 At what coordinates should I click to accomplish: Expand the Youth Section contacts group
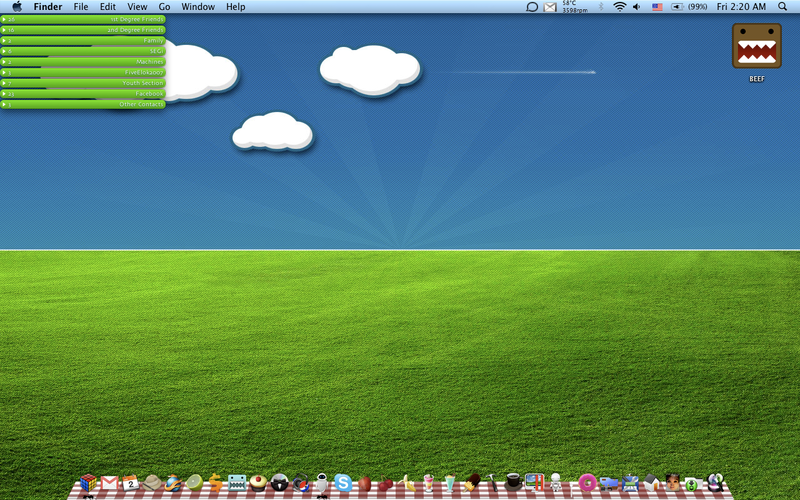point(83,83)
